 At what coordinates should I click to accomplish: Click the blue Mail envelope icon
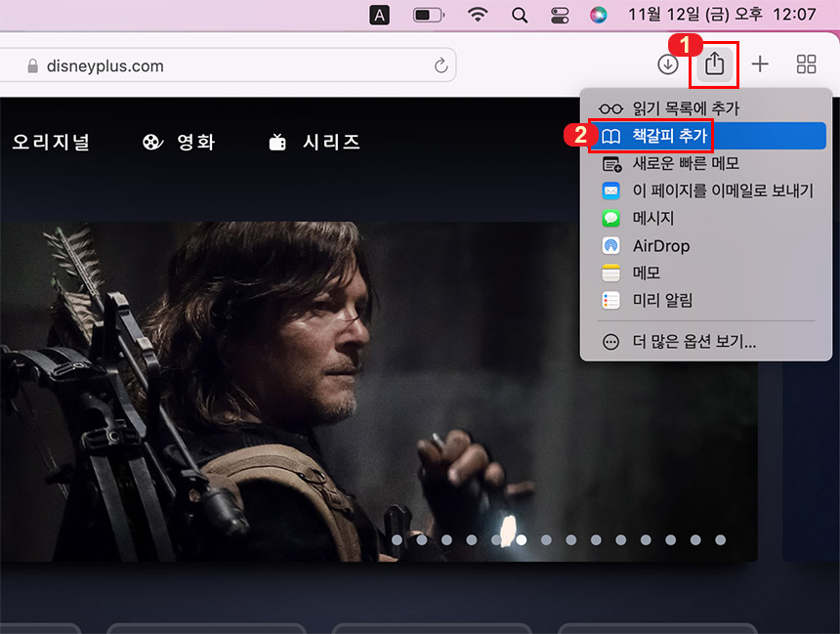tap(610, 190)
